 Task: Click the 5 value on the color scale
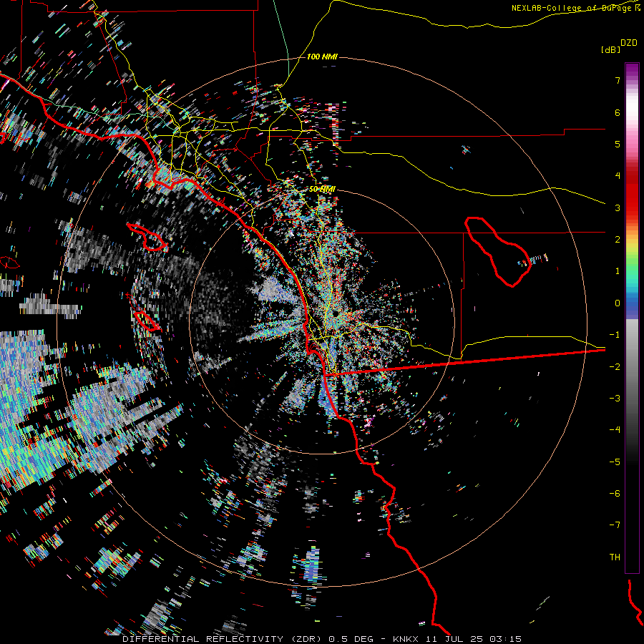[618, 144]
